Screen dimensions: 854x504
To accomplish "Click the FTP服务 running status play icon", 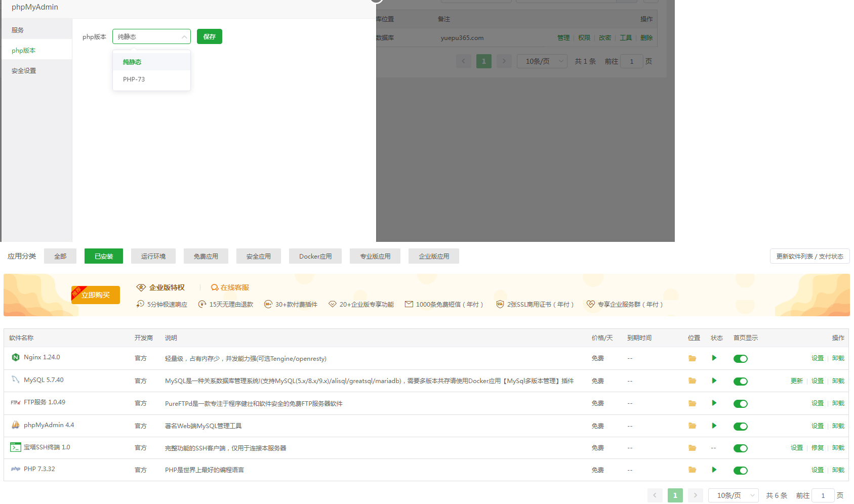I will [714, 403].
